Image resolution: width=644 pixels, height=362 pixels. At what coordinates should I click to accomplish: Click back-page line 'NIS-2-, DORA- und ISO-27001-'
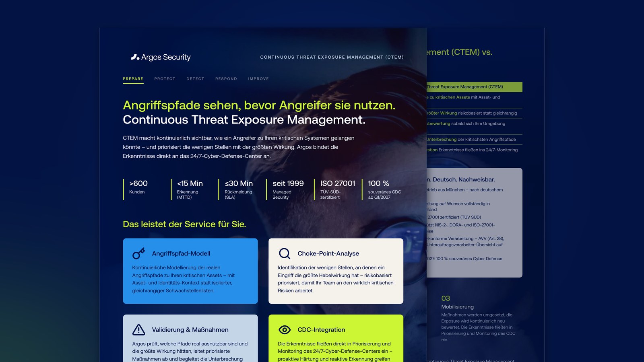(x=461, y=225)
